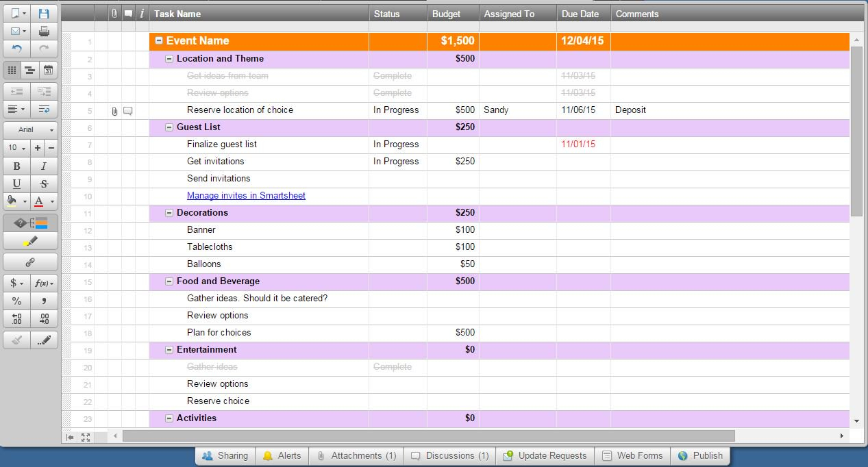Click the Publish button
Screen dimensions: 868x467
point(700,455)
